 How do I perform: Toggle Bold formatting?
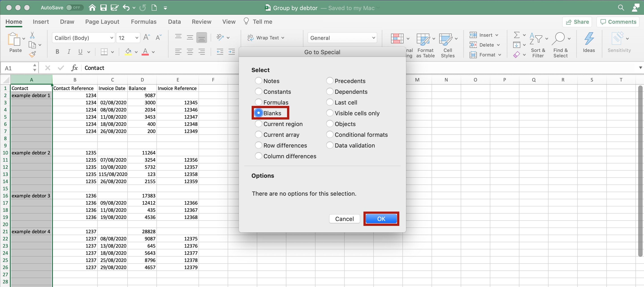pos(57,52)
